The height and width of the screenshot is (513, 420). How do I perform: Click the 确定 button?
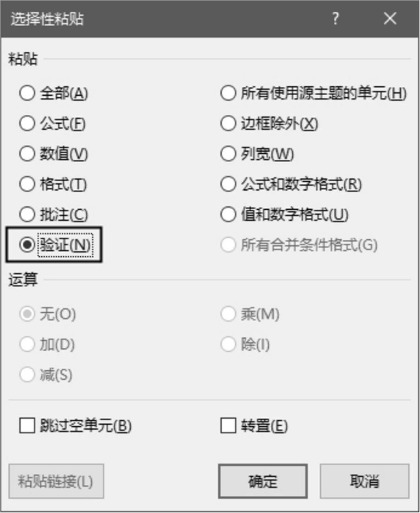(x=263, y=481)
